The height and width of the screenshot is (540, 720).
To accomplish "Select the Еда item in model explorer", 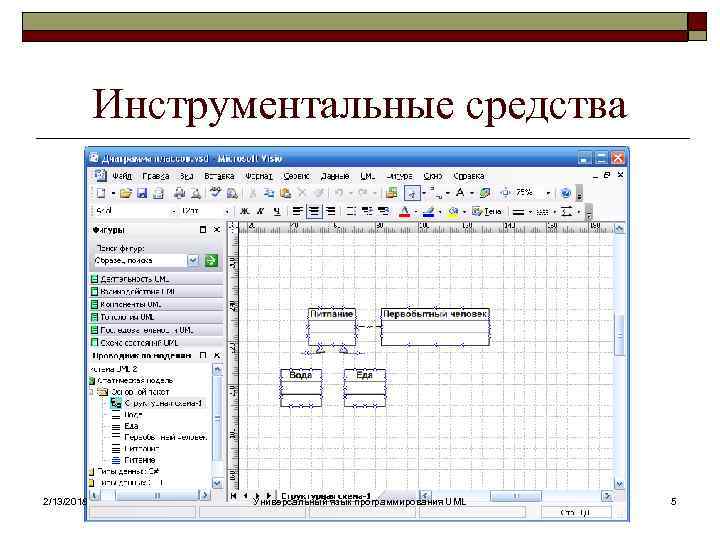I will [131, 426].
